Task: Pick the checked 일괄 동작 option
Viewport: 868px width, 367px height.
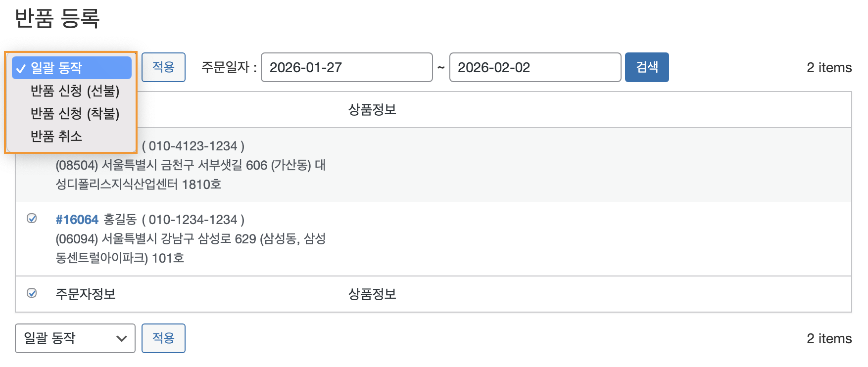Action: [72, 68]
